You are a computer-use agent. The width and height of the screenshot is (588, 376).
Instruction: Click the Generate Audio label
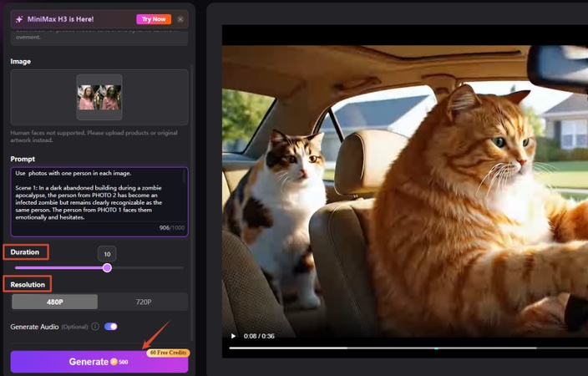34,327
